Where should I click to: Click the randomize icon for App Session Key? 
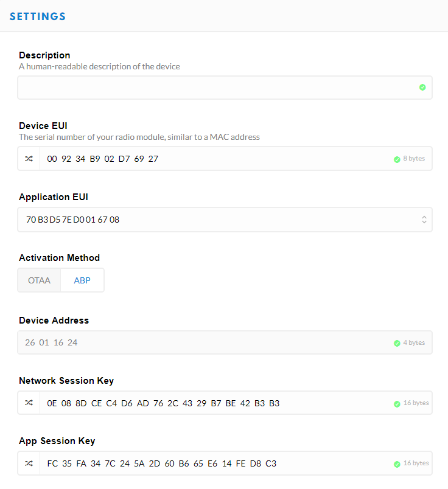[29, 463]
